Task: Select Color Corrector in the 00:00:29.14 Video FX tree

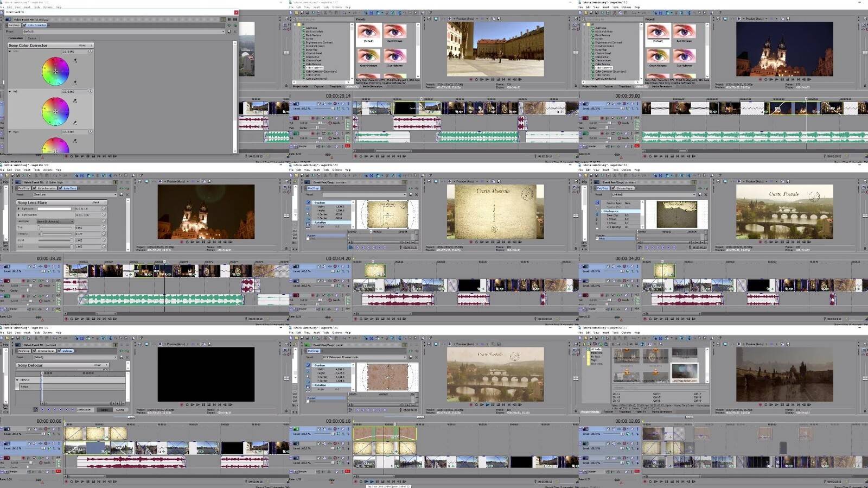Action: click(315, 68)
